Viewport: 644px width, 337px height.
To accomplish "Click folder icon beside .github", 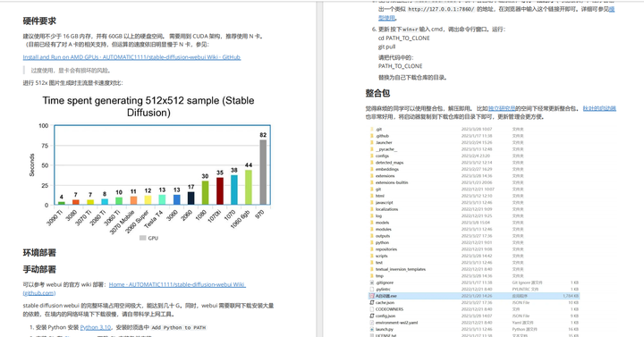I will point(372,136).
